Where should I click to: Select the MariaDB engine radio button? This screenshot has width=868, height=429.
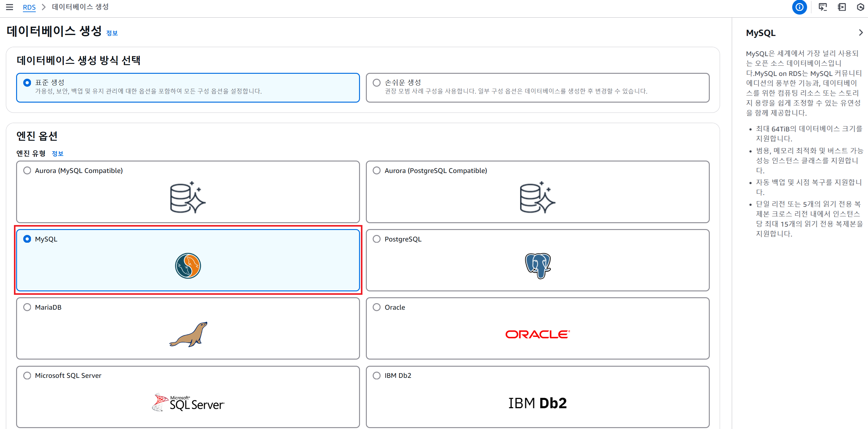point(27,307)
